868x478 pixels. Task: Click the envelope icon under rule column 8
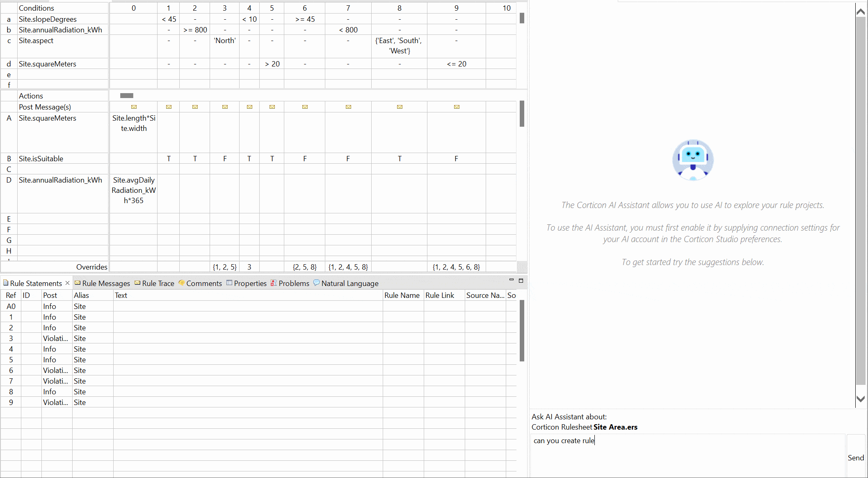point(400,107)
